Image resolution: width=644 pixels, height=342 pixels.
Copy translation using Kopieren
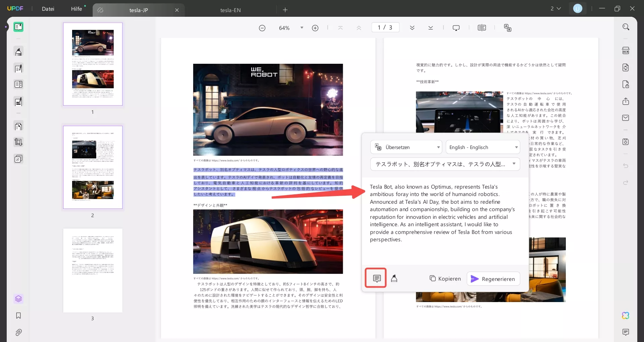click(x=445, y=279)
